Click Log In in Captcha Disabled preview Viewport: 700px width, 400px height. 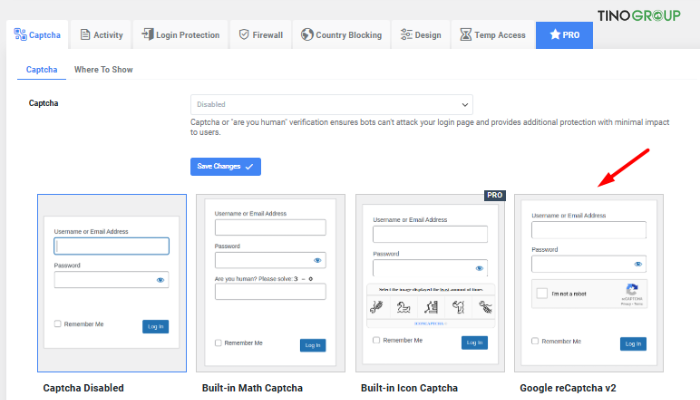pyautogui.click(x=155, y=327)
